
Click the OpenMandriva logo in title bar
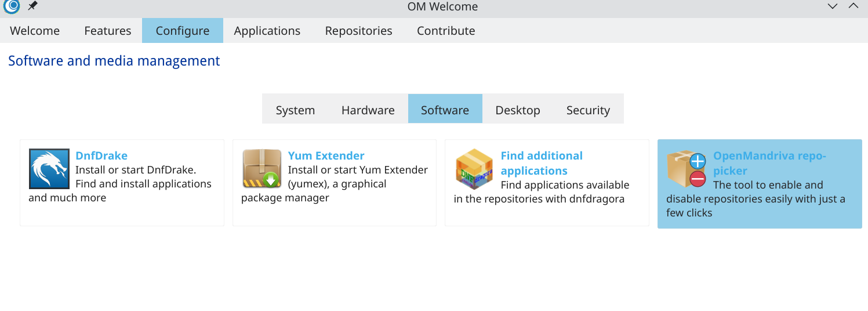coord(12,6)
